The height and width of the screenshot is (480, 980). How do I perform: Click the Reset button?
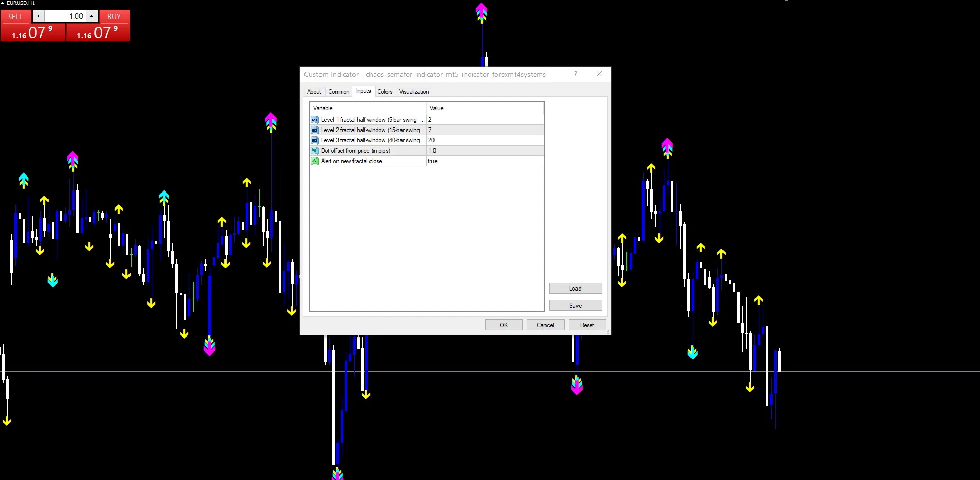click(x=587, y=325)
